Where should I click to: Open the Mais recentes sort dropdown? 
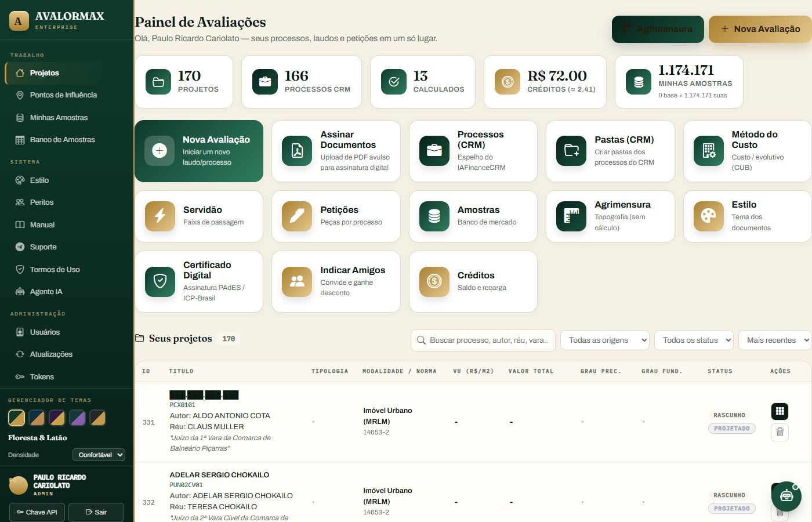coord(775,340)
